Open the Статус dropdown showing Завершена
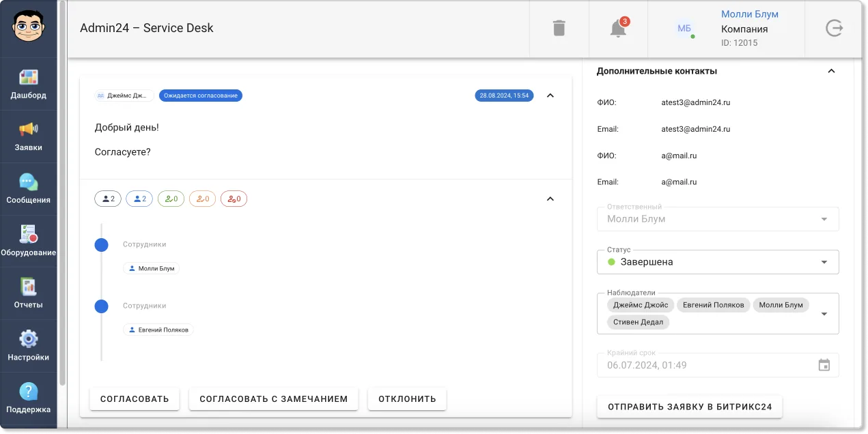This screenshot has width=868, height=434. click(718, 262)
